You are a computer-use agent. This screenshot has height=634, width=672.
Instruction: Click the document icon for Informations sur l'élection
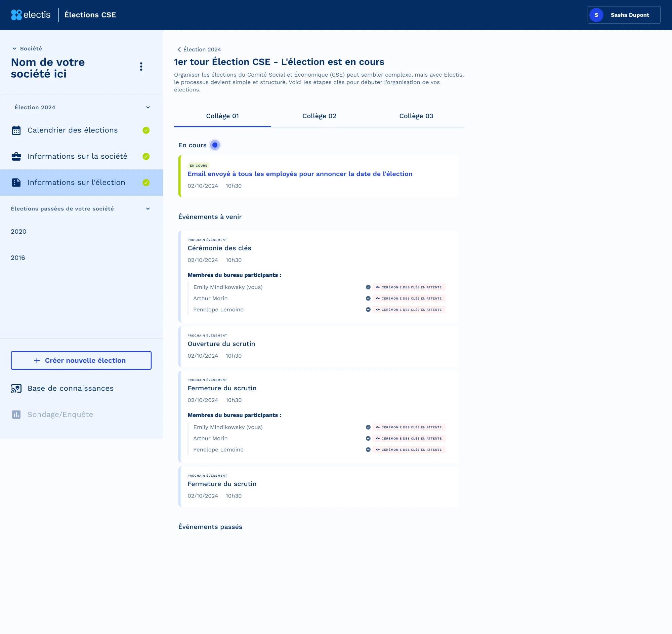pyautogui.click(x=16, y=183)
